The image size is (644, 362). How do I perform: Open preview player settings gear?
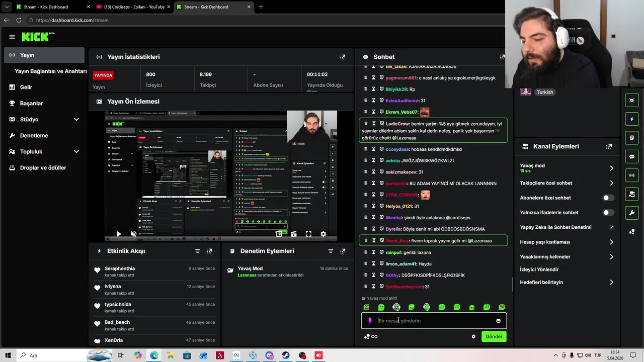click(x=323, y=234)
